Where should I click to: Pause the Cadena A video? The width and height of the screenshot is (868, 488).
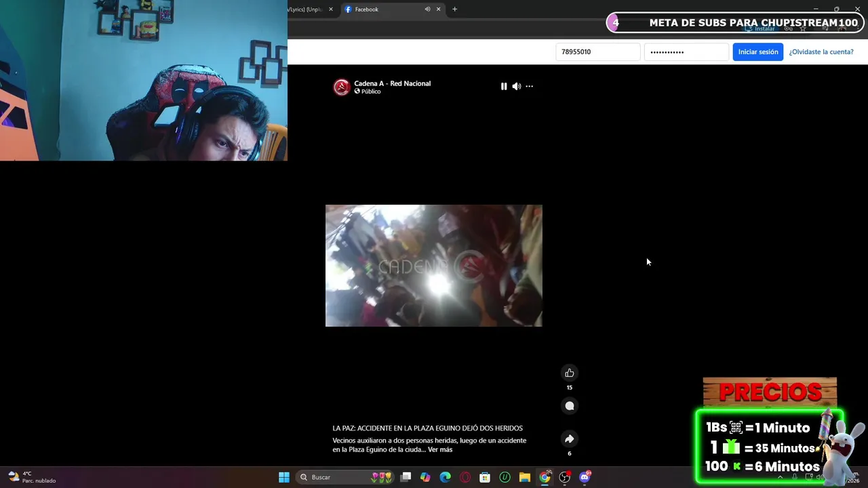point(504,86)
